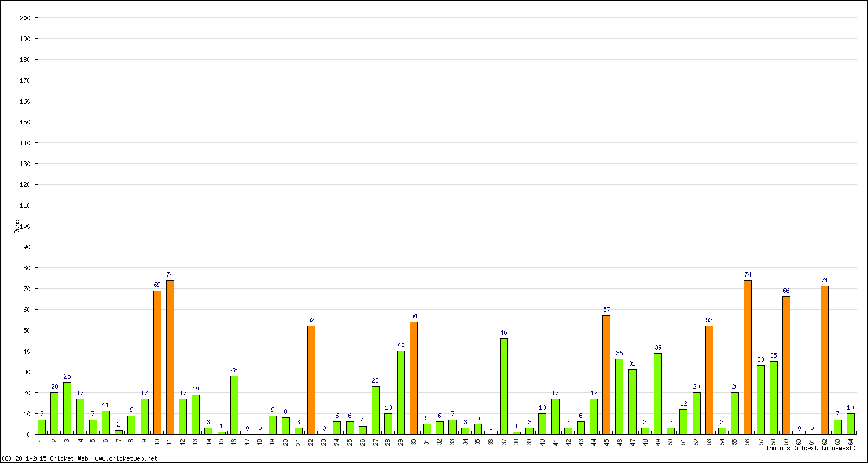868x463 pixels.
Task: Click the green bar valued 25
Action: tap(67, 408)
